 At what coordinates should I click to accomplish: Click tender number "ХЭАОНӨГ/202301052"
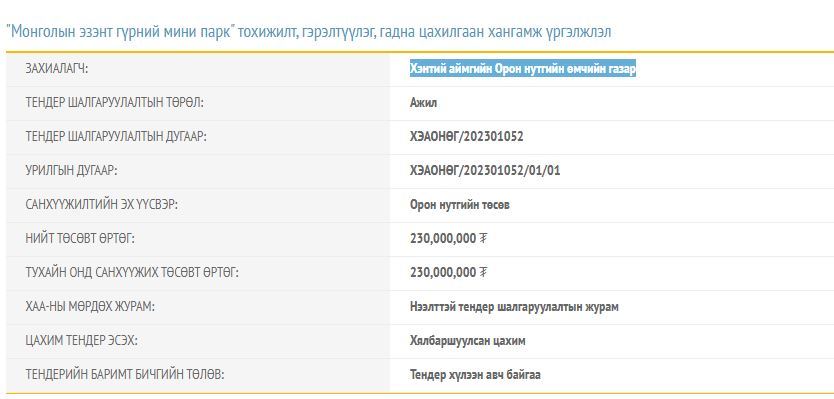[x=466, y=137]
